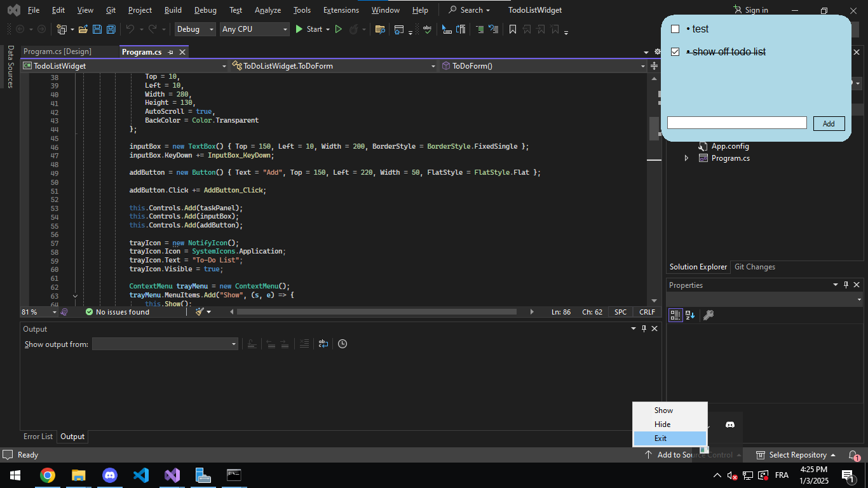Open the code cleanup broom icon
Screen dimensions: 868x488
click(200, 312)
